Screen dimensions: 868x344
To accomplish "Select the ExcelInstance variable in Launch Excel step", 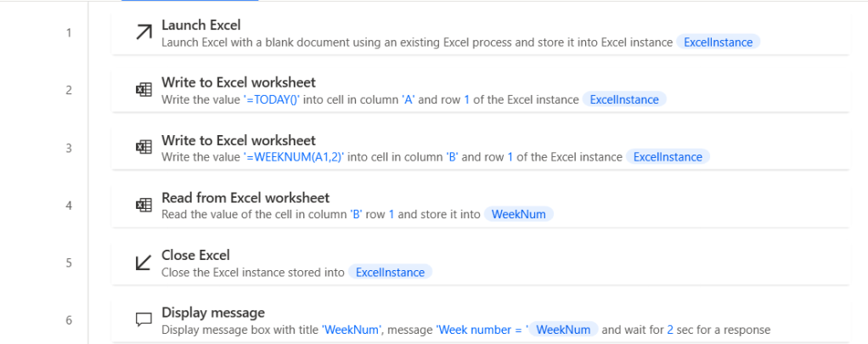I will point(719,42).
